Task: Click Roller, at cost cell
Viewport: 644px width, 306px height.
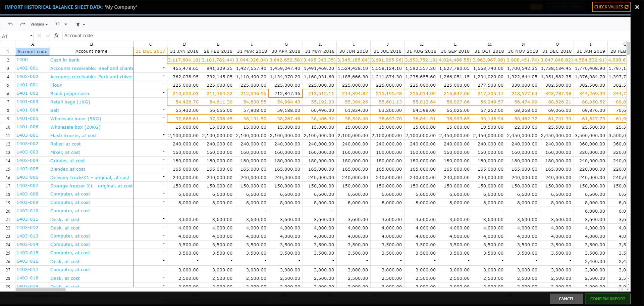Action: tap(91, 144)
